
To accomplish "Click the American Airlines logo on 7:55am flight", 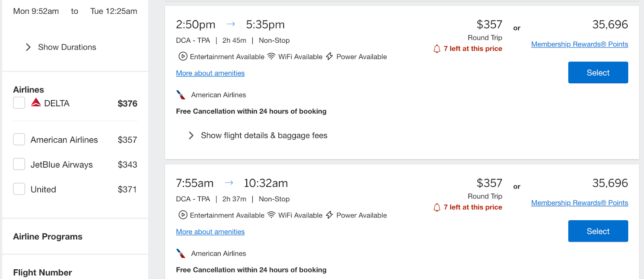I will (x=181, y=254).
